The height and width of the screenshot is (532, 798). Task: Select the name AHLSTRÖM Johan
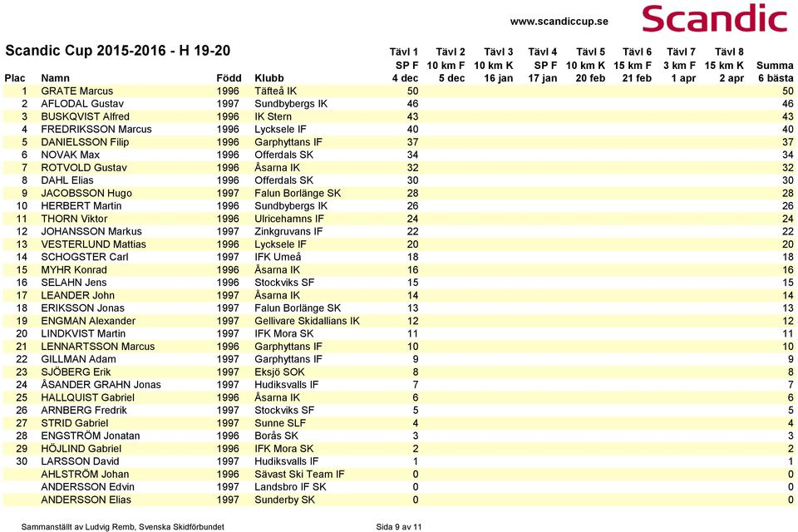coord(85,474)
